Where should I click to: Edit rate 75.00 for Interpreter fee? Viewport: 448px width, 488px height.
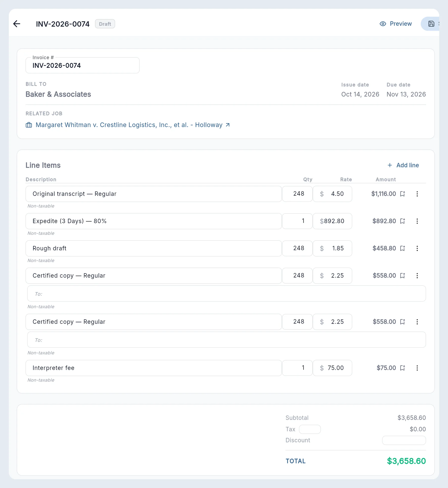[332, 368]
